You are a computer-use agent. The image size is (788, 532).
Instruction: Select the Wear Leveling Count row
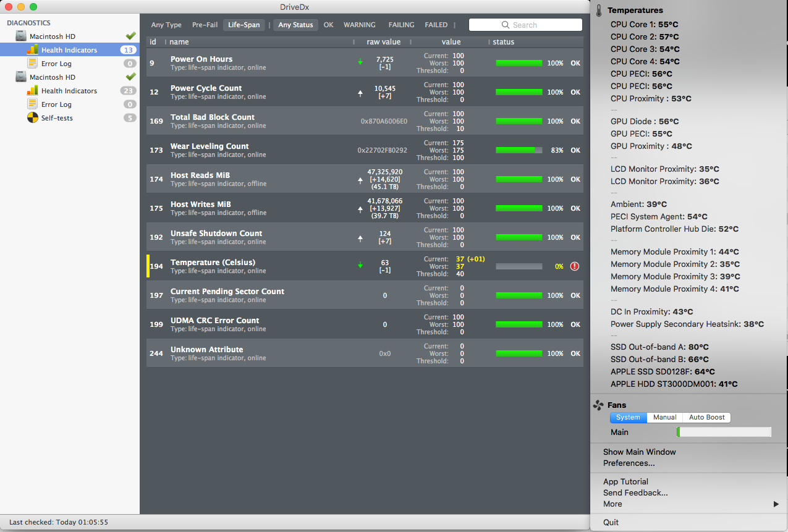coord(365,150)
